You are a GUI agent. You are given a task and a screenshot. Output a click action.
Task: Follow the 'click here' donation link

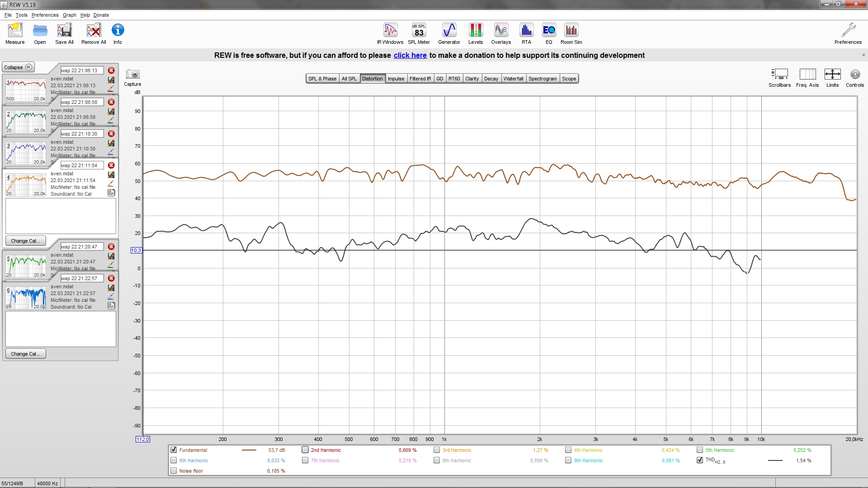point(410,55)
